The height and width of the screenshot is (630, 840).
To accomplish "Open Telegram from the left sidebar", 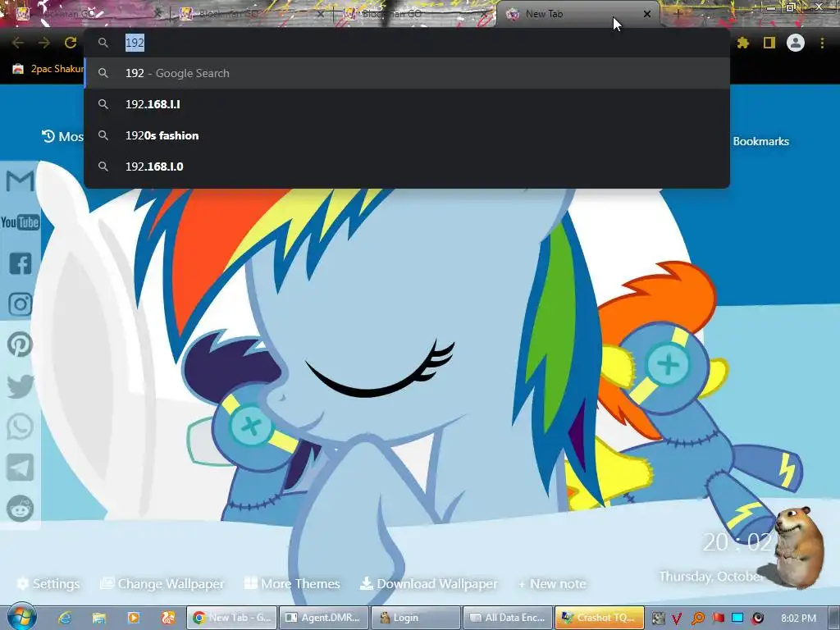I will tap(21, 468).
